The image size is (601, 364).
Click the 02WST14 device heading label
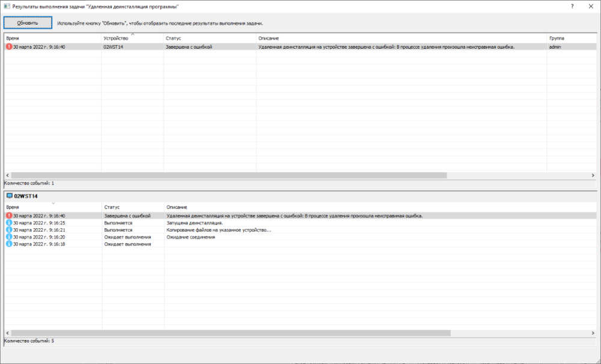26,196
